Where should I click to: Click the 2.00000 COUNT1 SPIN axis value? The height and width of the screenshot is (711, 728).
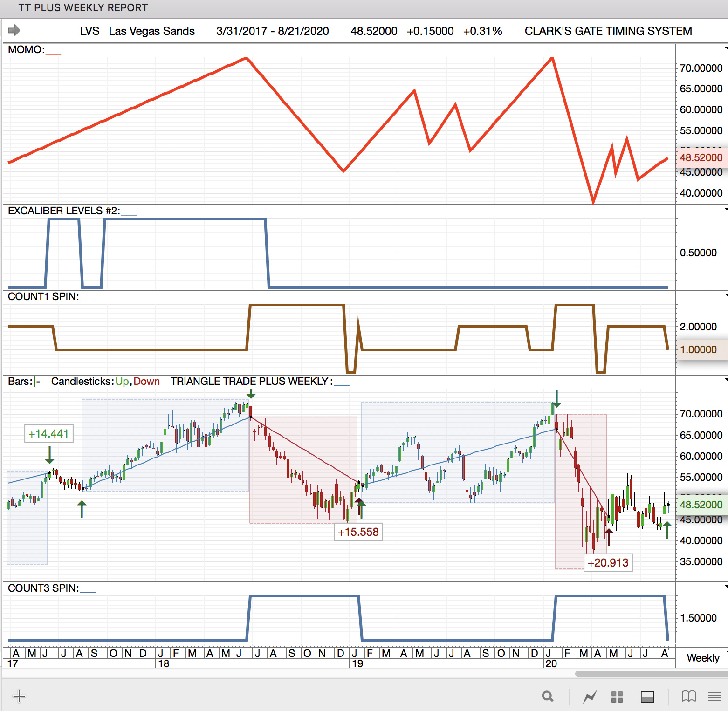[x=698, y=327]
